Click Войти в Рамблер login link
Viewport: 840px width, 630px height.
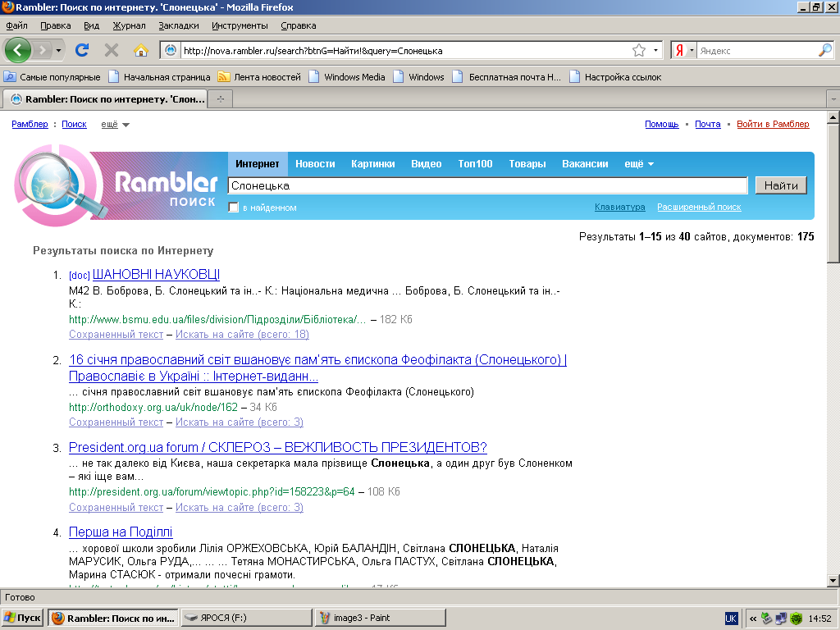(773, 125)
